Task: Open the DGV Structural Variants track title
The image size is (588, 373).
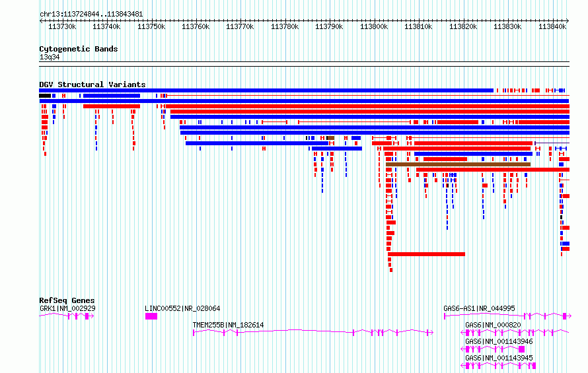Action: click(x=92, y=85)
